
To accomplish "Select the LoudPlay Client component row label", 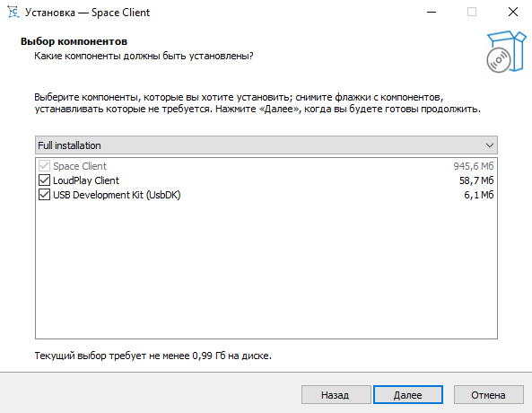I will click(x=86, y=180).
